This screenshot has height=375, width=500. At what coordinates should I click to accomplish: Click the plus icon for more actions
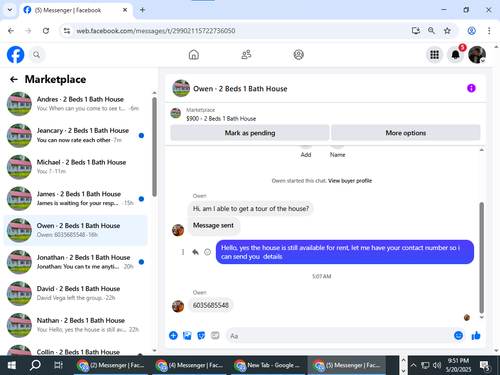click(173, 335)
